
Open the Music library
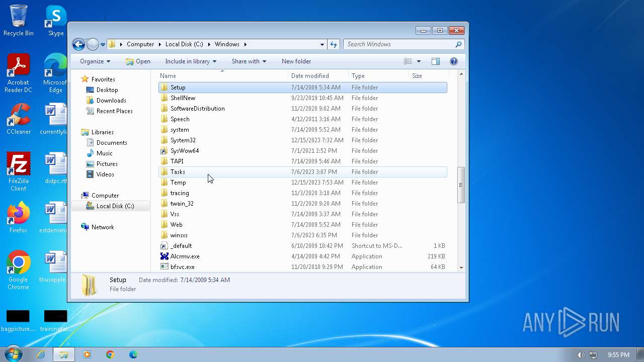[x=105, y=153]
